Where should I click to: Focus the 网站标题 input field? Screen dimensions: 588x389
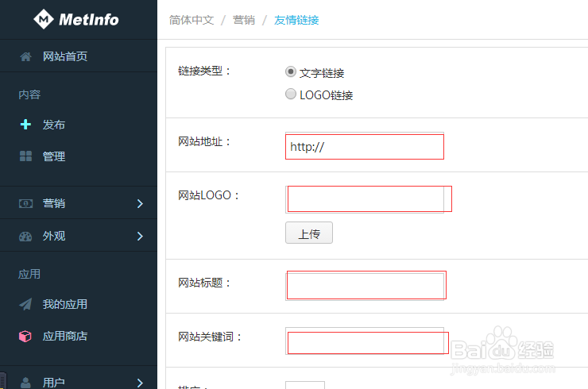click(x=365, y=287)
